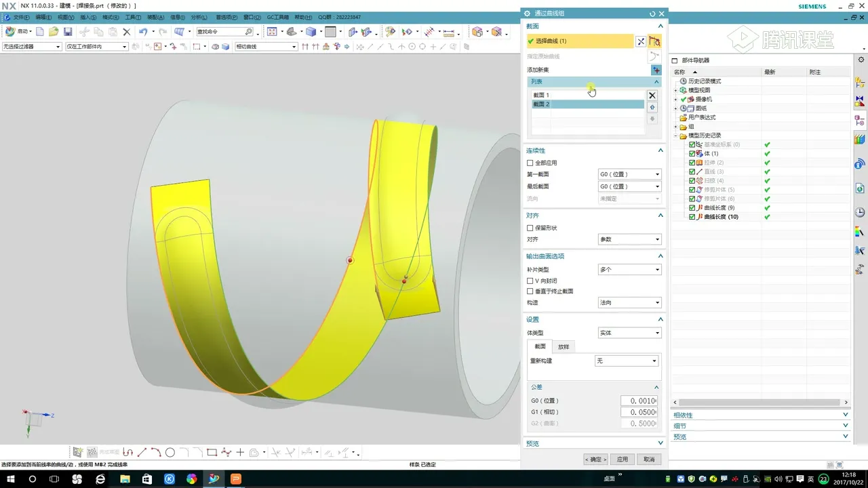The height and width of the screenshot is (488, 868).
Task: Click the Undo arrow in the toolbar
Action: [142, 32]
